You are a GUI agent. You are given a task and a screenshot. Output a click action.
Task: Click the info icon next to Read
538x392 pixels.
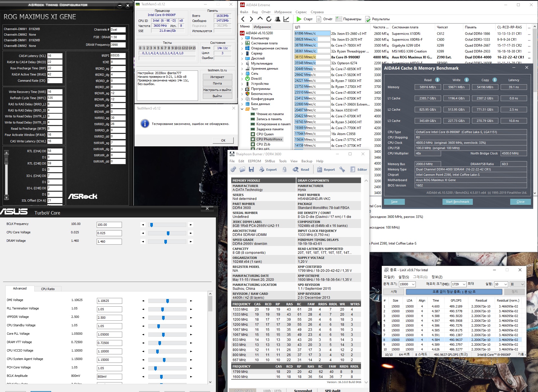[437, 80]
